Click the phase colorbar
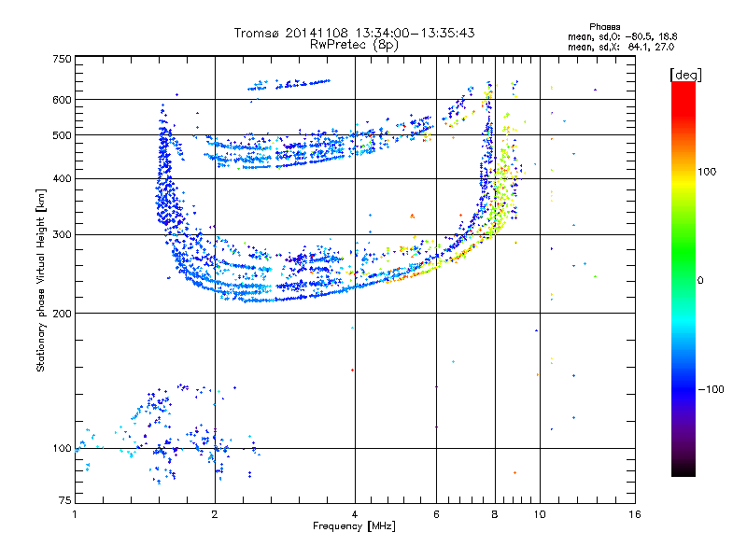This screenshot has height=560, width=747. (x=684, y=279)
